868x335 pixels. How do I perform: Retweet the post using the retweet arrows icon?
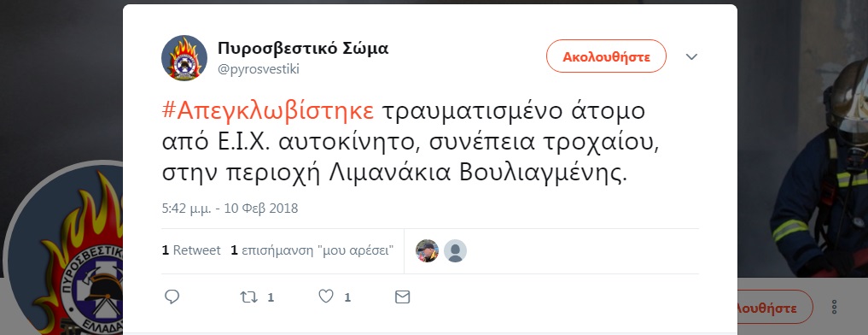249,297
